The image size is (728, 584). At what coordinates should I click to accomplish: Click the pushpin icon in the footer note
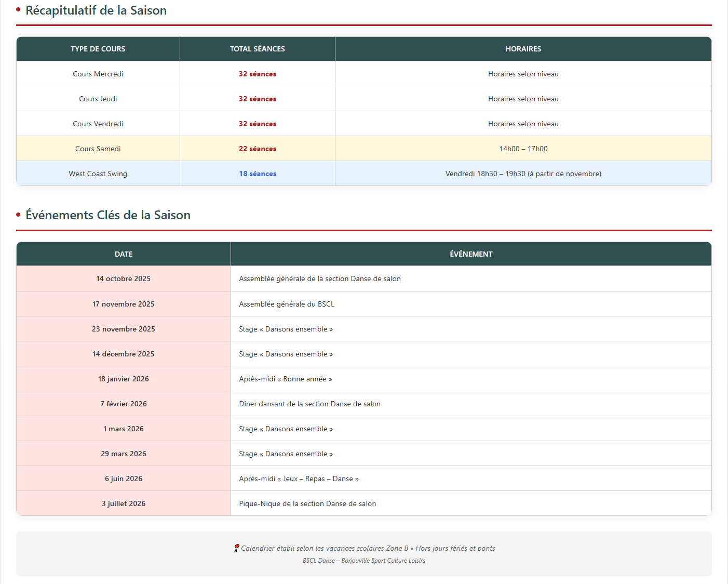(x=237, y=548)
